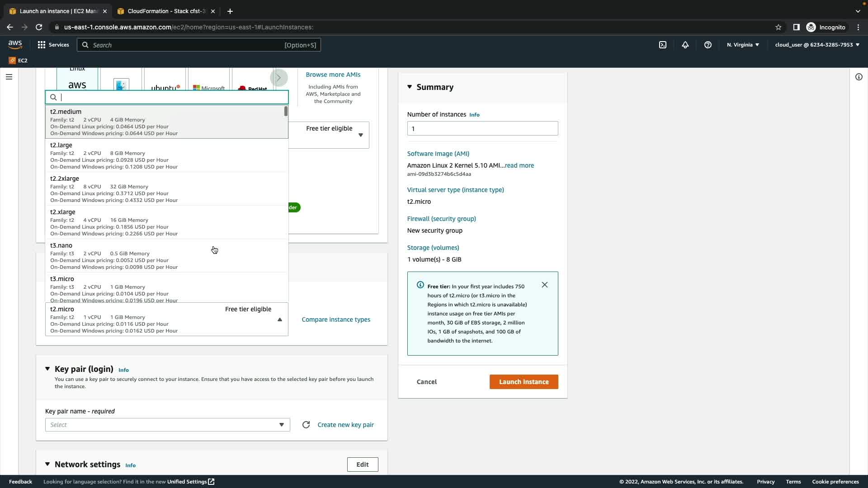Refresh key pair list icon
Viewport: 868px width, 488px height.
pyautogui.click(x=306, y=425)
